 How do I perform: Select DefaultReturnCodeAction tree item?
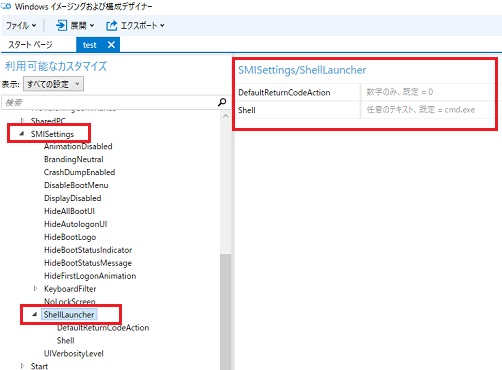[103, 328]
